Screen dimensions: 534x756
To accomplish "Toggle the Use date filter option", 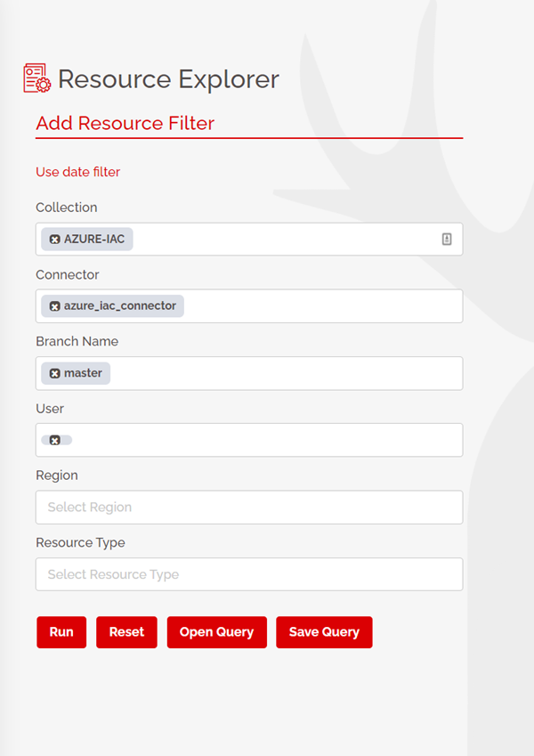I will tap(77, 172).
